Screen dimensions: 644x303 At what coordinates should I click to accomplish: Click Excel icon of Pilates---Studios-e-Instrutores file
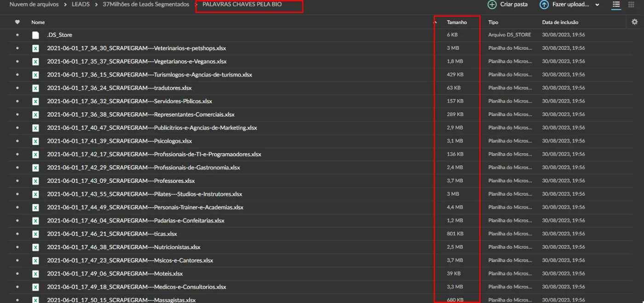(35, 194)
